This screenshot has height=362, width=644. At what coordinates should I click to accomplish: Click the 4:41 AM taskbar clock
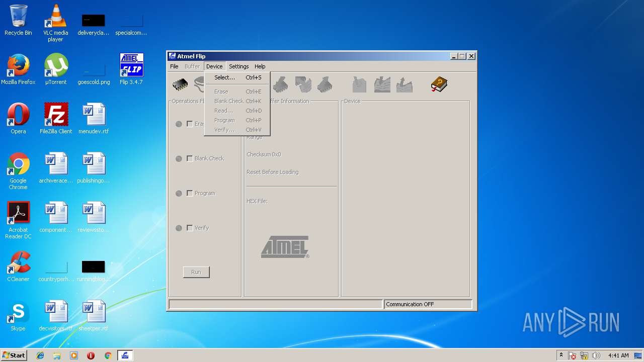click(618, 355)
